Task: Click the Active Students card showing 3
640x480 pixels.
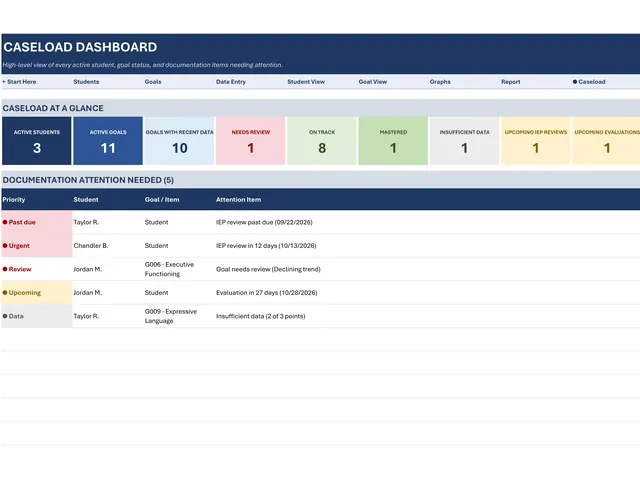Action: point(37,141)
